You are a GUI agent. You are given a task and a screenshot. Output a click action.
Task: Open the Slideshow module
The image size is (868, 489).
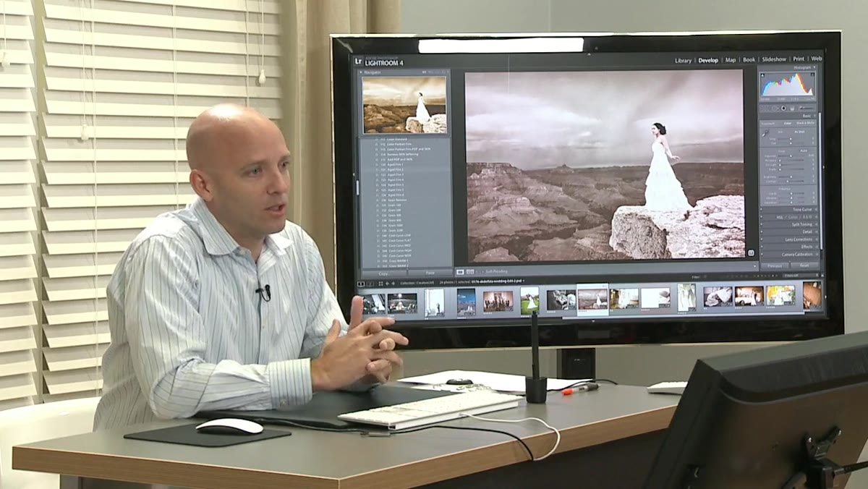[x=773, y=60]
